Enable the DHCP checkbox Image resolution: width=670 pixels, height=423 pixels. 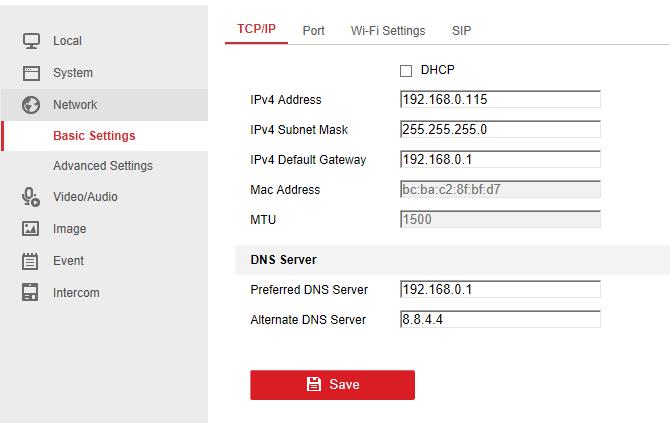click(406, 71)
